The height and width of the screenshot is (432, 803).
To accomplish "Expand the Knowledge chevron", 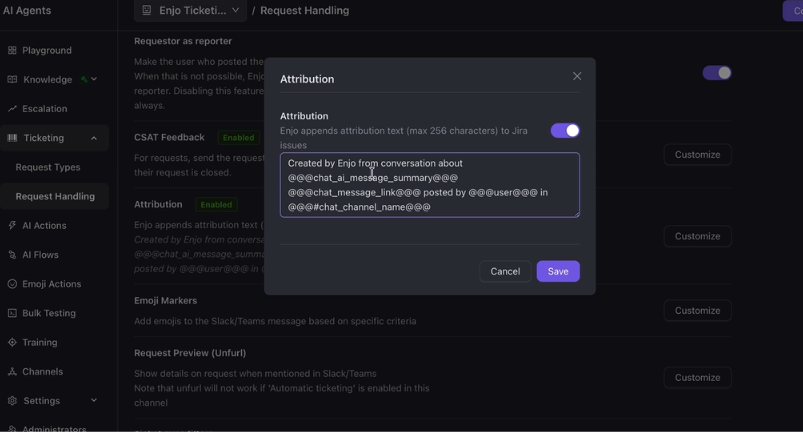I will (x=94, y=79).
